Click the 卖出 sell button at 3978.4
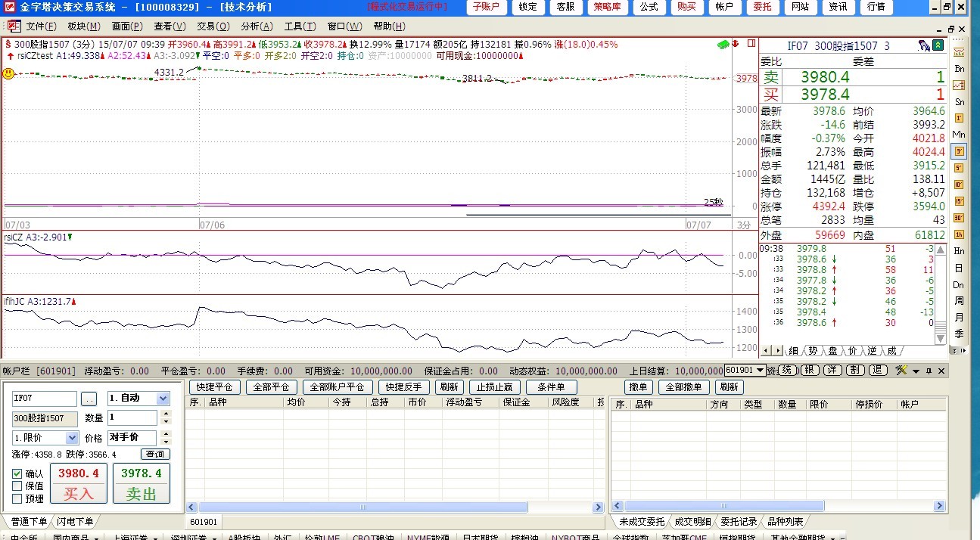 [x=142, y=483]
